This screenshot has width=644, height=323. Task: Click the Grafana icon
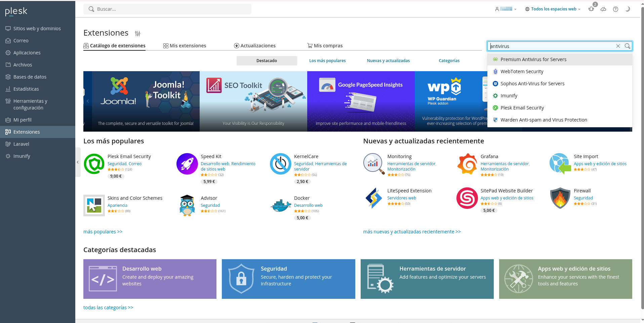coord(467,164)
